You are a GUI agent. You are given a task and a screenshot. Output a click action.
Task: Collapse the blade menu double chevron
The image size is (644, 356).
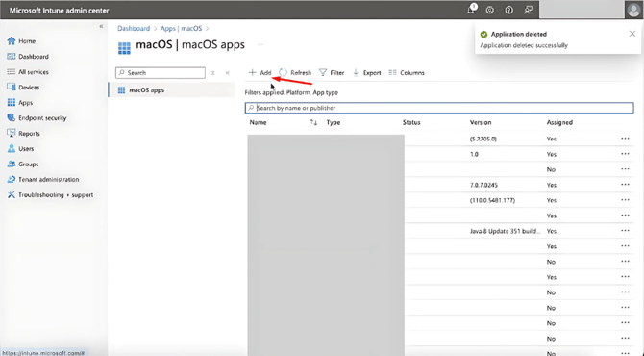227,73
